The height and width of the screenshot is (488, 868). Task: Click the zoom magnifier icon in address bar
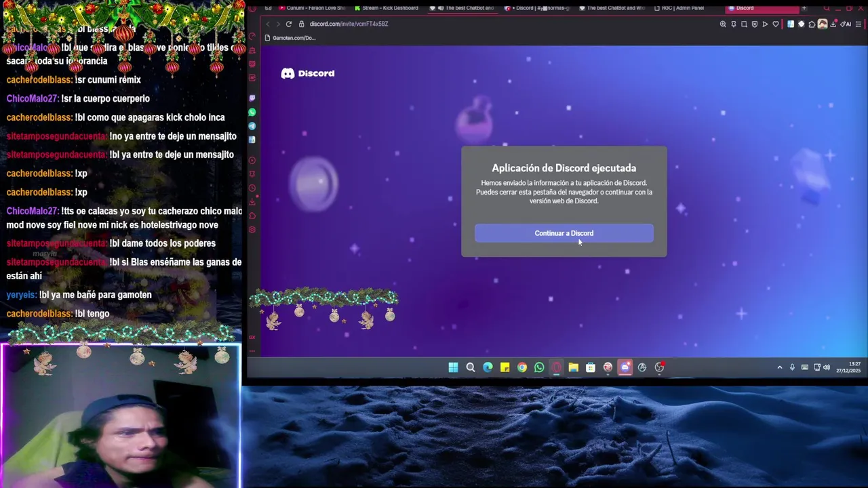(723, 24)
